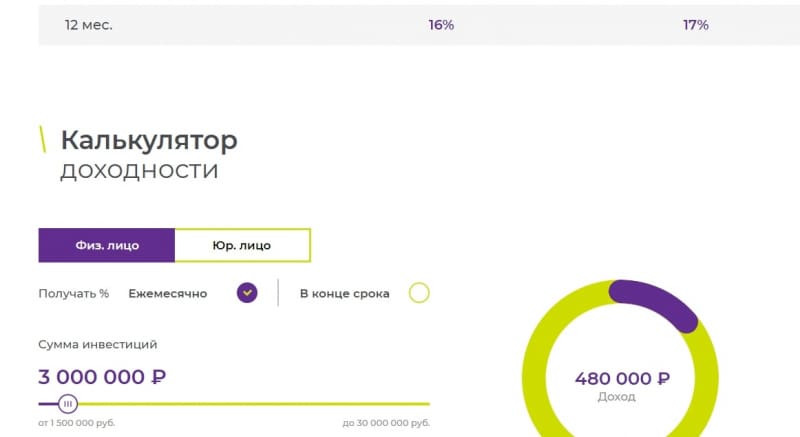The height and width of the screenshot is (437, 800).
Task: Click the Ежемесячно label text
Action: (x=168, y=294)
